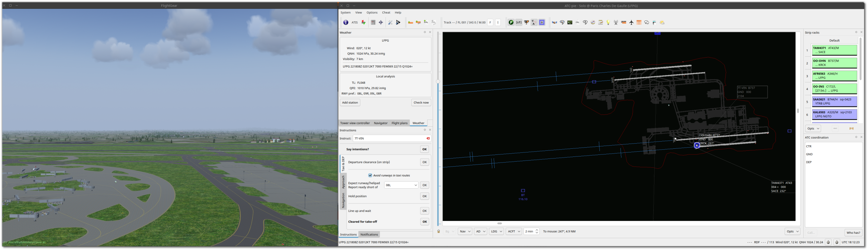This screenshot has height=250, width=868.
Task: Open the 08L runway dropdown
Action: (x=401, y=185)
